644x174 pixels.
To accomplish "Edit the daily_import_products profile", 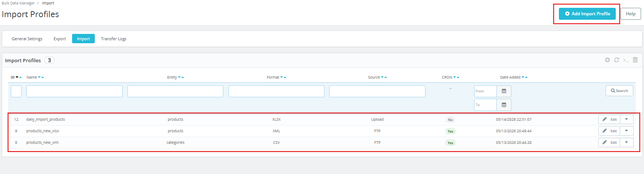I will [x=609, y=120].
